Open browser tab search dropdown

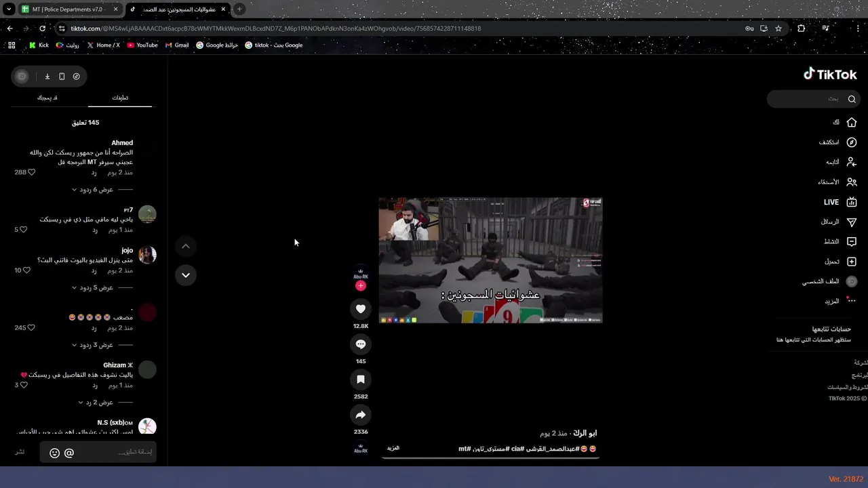click(x=9, y=9)
